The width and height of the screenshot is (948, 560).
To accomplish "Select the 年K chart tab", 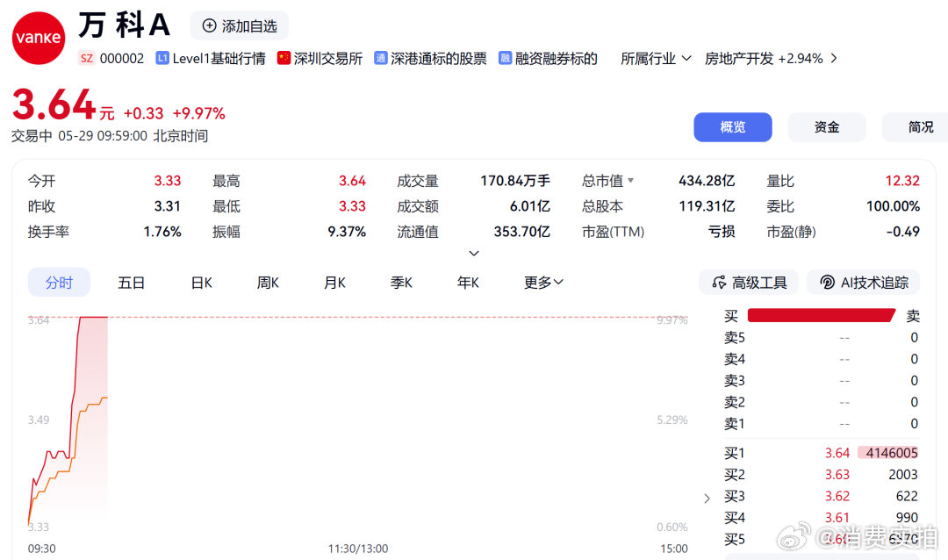I will (x=468, y=283).
